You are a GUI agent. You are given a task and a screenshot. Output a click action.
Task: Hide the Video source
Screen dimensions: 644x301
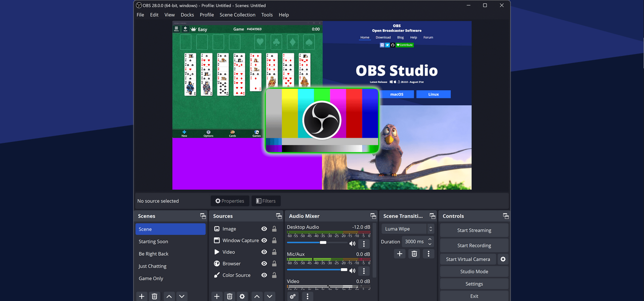pos(264,252)
